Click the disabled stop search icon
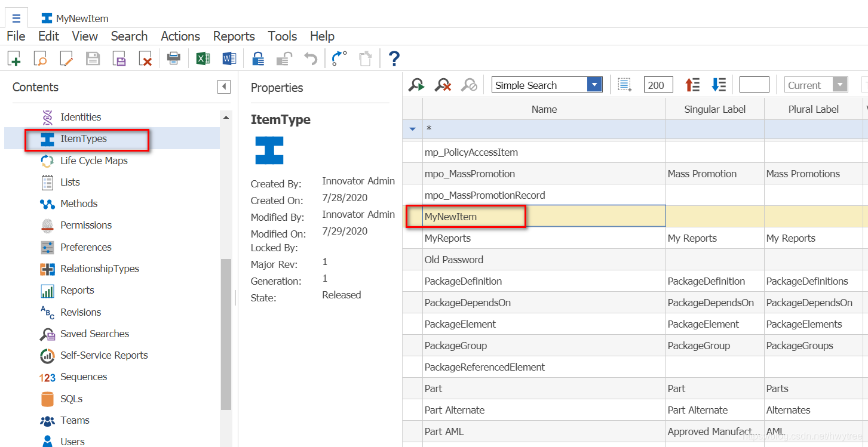868x447 pixels. 470,85
